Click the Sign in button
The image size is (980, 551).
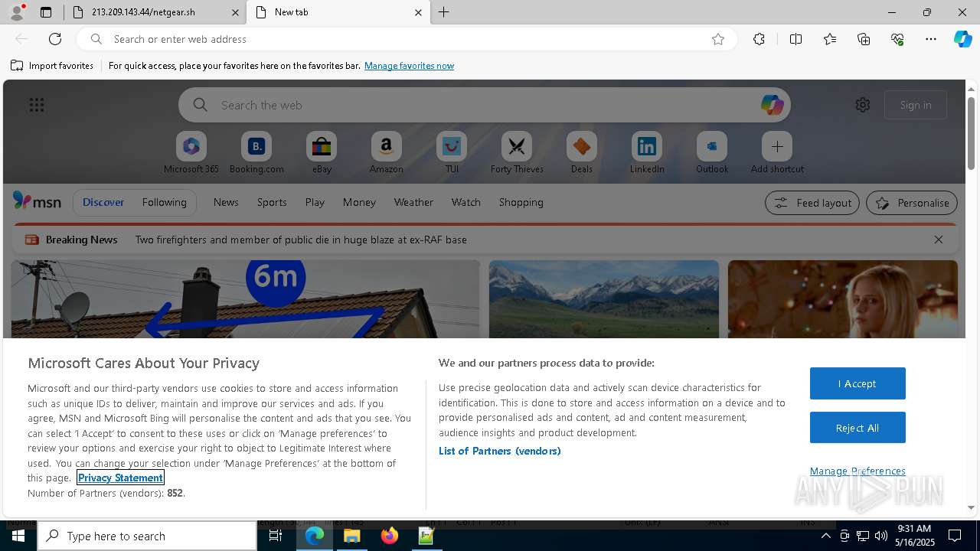click(x=916, y=105)
